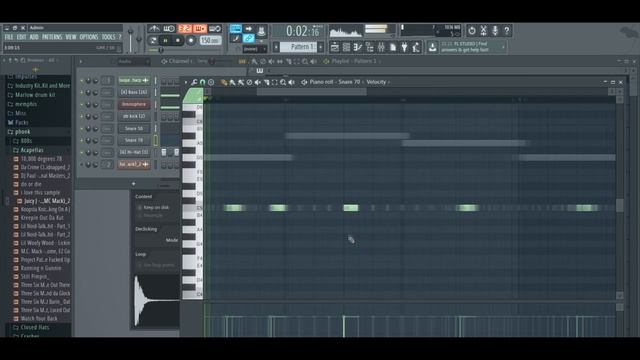The height and width of the screenshot is (360, 640).
Task: Open the piano roll wrench tools menu
Action: click(x=194, y=82)
